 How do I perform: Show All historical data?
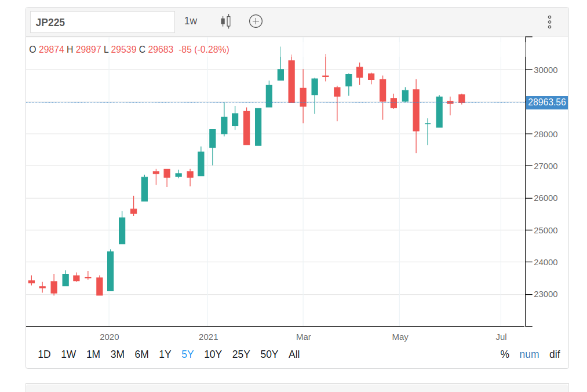click(x=294, y=354)
